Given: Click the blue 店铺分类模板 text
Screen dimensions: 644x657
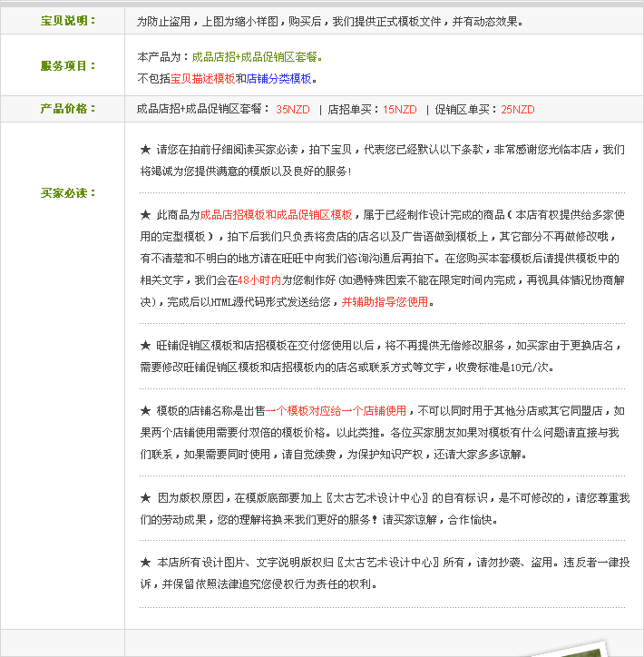Looking at the screenshot, I should coord(278,79).
